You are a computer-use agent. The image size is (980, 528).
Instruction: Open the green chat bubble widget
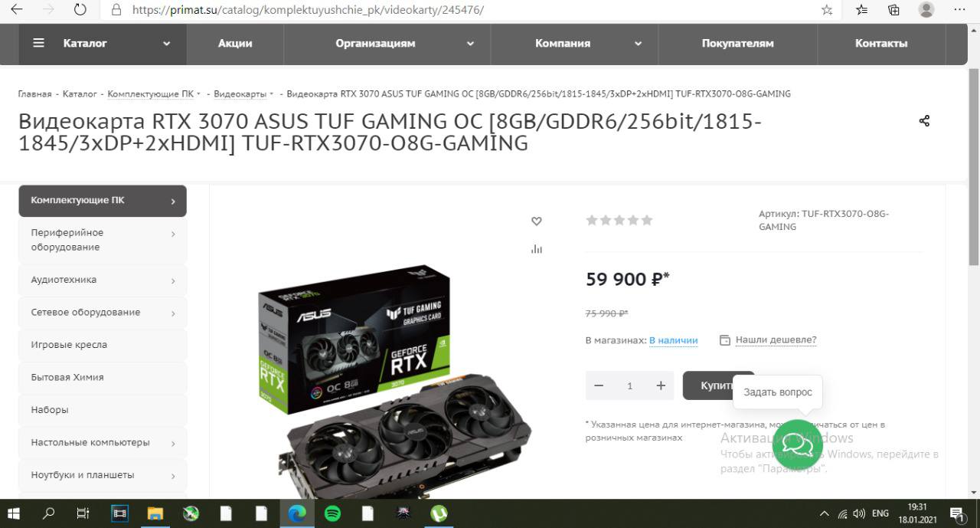(x=797, y=444)
